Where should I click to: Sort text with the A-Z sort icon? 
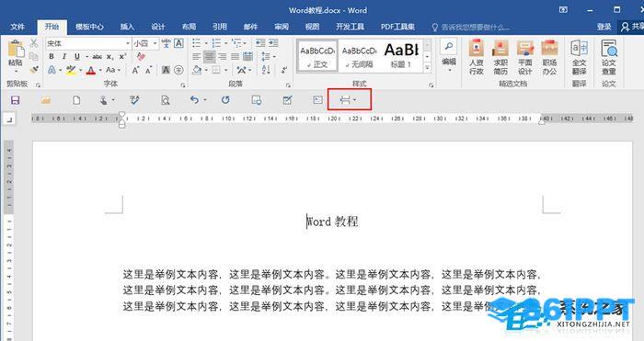[266, 70]
